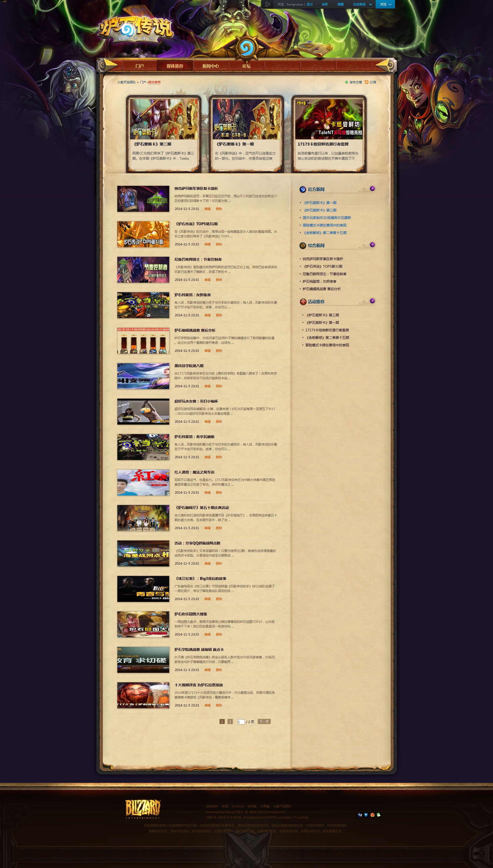Open featured card 《炉石奥斯卡》第一期
This screenshot has width=493, height=868.
pos(246,134)
